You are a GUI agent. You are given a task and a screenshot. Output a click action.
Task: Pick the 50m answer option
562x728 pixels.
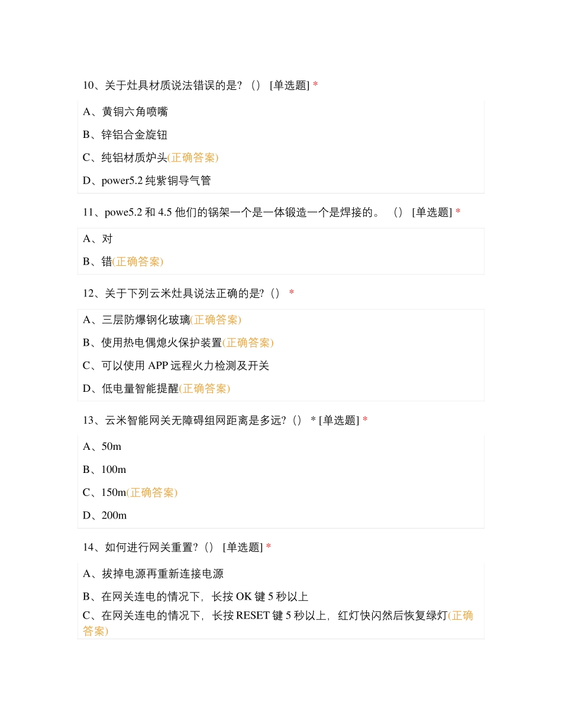[x=102, y=447]
